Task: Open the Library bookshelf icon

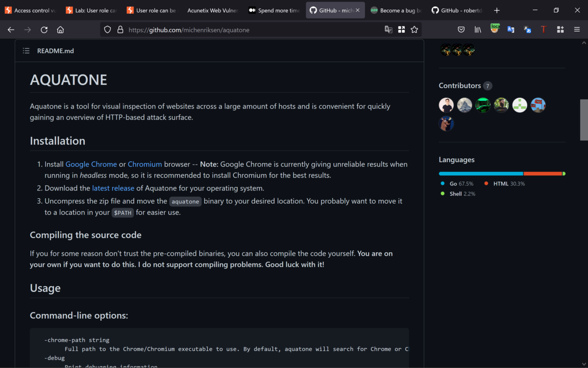Action: tap(478, 30)
